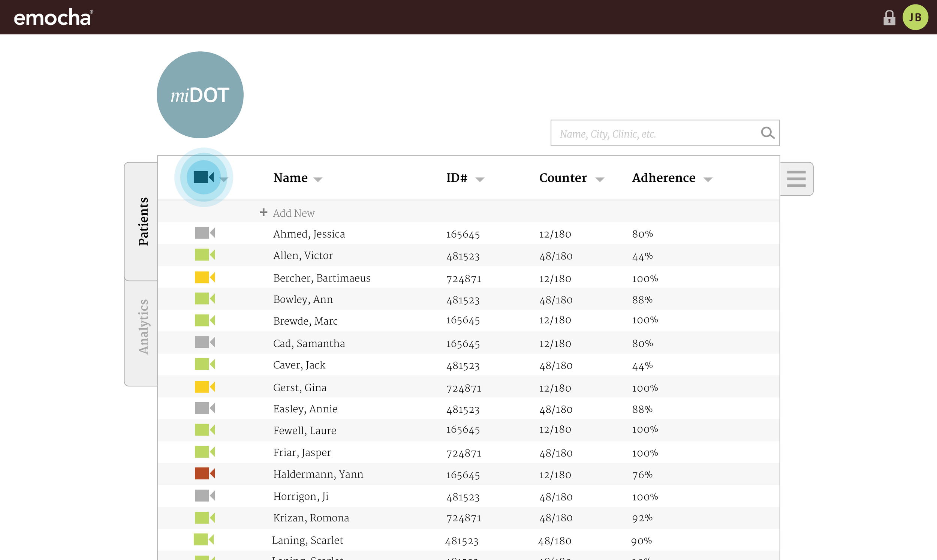Click 92% adherence for Krizan, Romona

[x=642, y=518]
